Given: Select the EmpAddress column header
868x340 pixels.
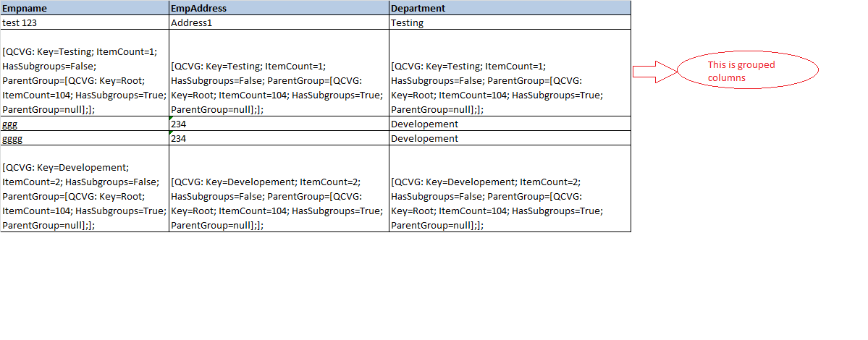Looking at the screenshot, I should click(x=279, y=8).
